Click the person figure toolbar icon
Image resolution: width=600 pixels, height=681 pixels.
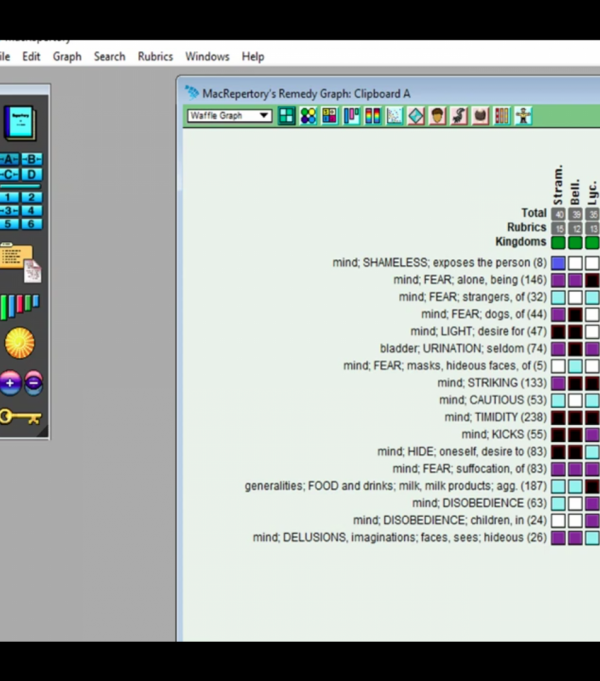point(524,116)
